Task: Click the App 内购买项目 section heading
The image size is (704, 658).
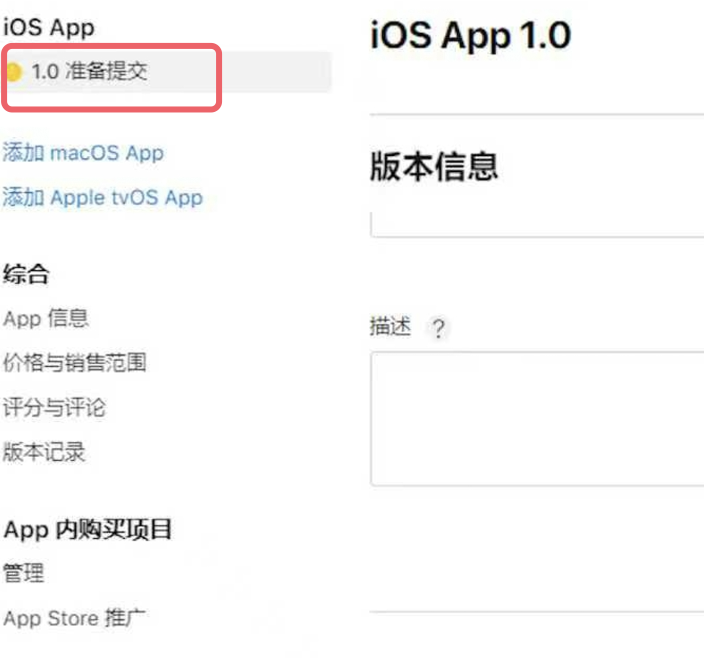Action: tap(88, 529)
